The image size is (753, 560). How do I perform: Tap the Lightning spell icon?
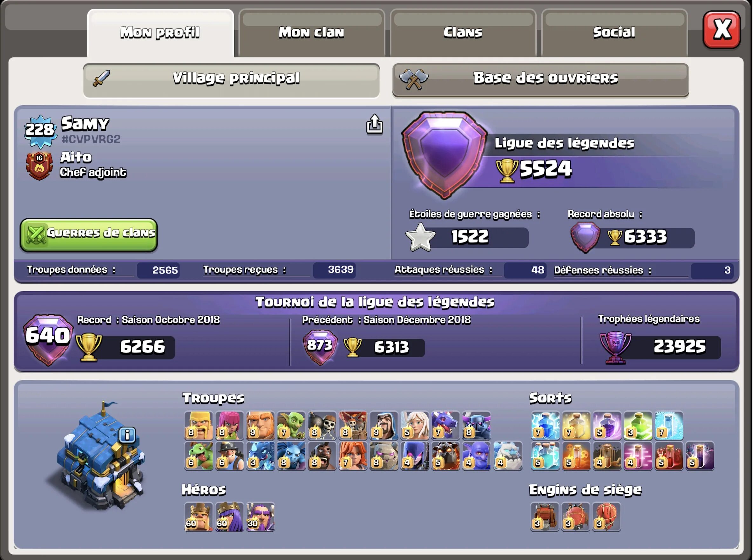click(545, 426)
